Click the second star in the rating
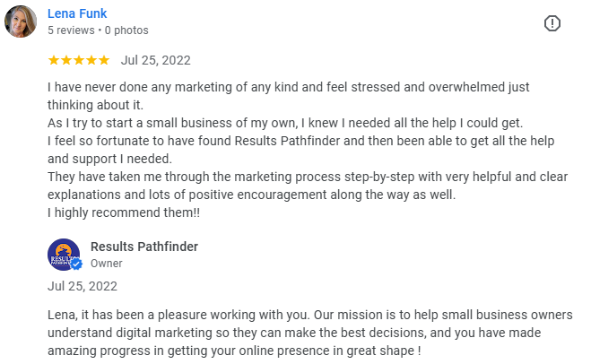 [66, 60]
